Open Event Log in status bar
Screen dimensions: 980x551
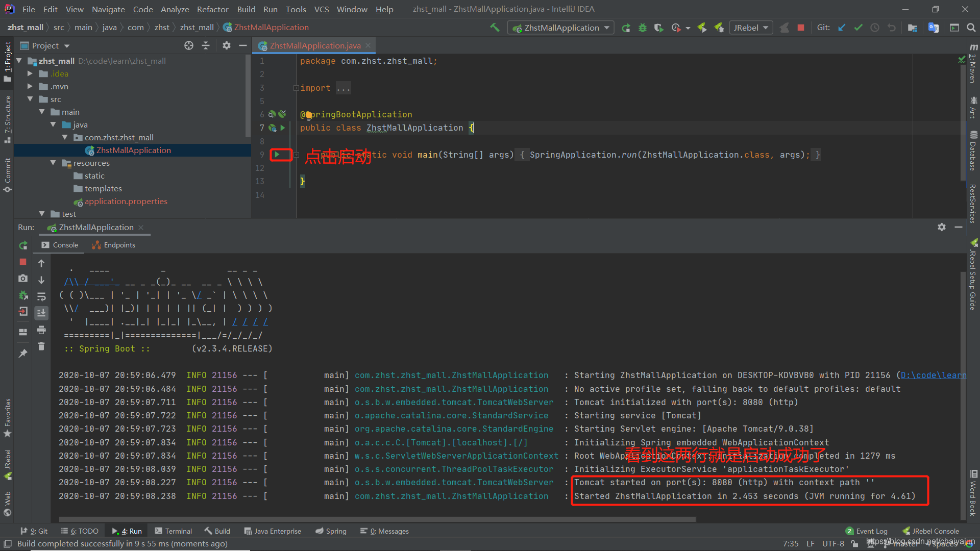[x=867, y=531]
